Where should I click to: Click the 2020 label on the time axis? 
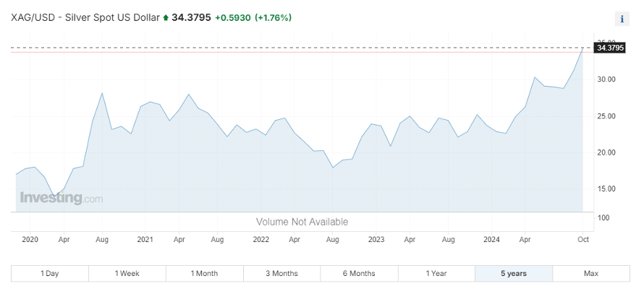pyautogui.click(x=30, y=239)
